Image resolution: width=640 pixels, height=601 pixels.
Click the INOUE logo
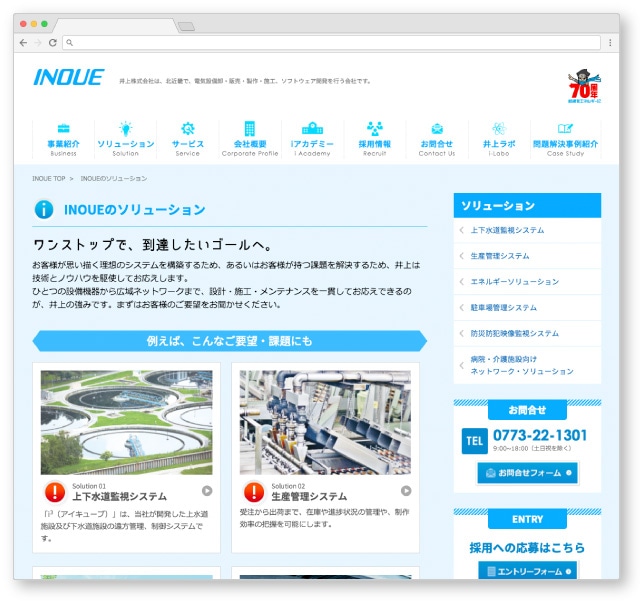(x=68, y=78)
